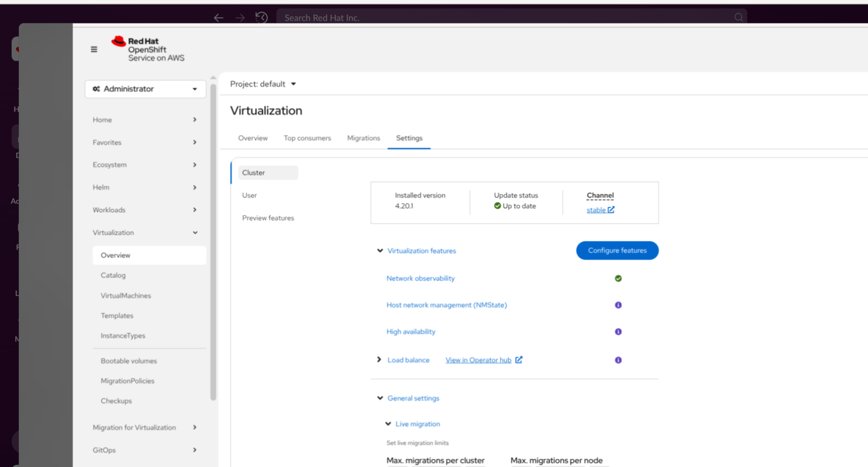Click the search magnifier icon
The image size is (868, 467).
pyautogui.click(x=738, y=17)
